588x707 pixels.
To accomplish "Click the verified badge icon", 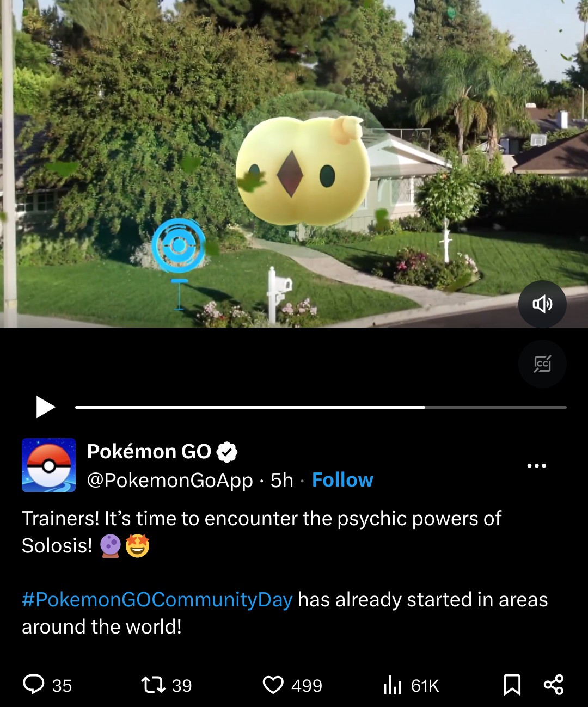I will [x=227, y=452].
